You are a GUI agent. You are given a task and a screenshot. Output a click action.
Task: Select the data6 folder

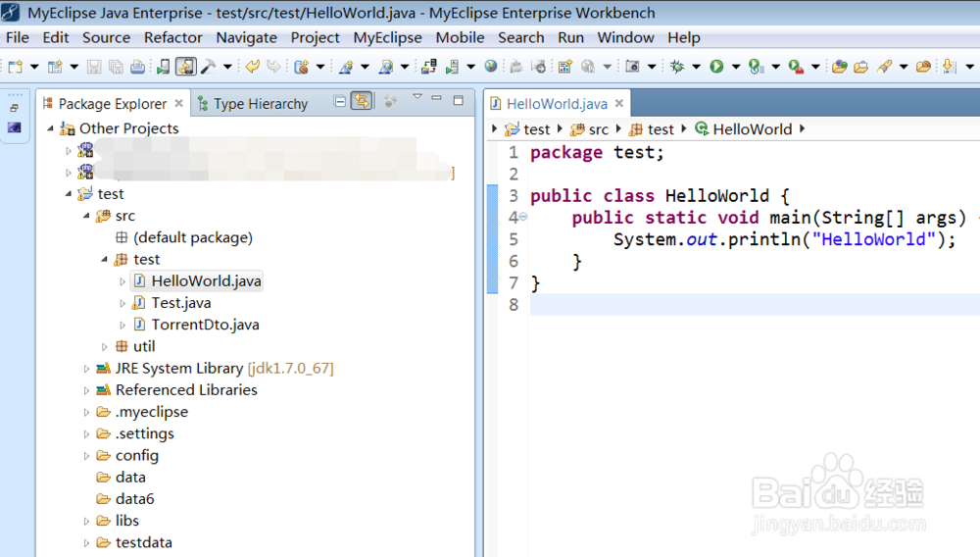click(x=134, y=499)
